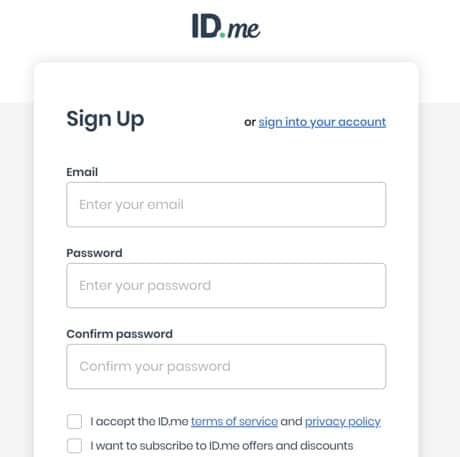Focus the 'Confirm your password' field

[x=226, y=367]
